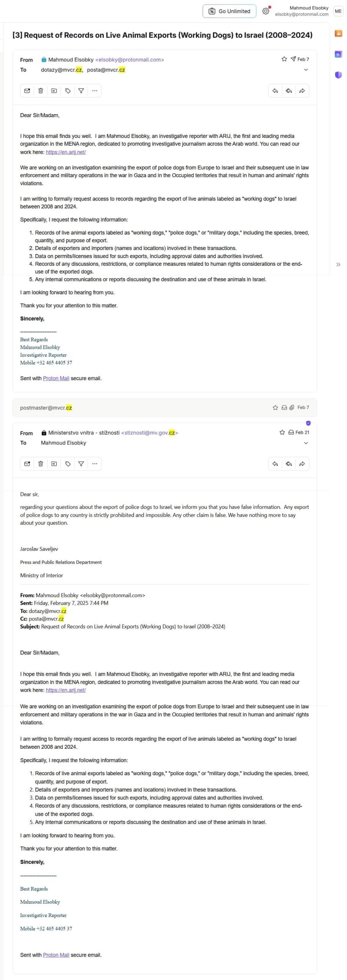Screen dimensions: 347x980
Task: Click the Go Unlimited button
Action: pyautogui.click(x=230, y=11)
